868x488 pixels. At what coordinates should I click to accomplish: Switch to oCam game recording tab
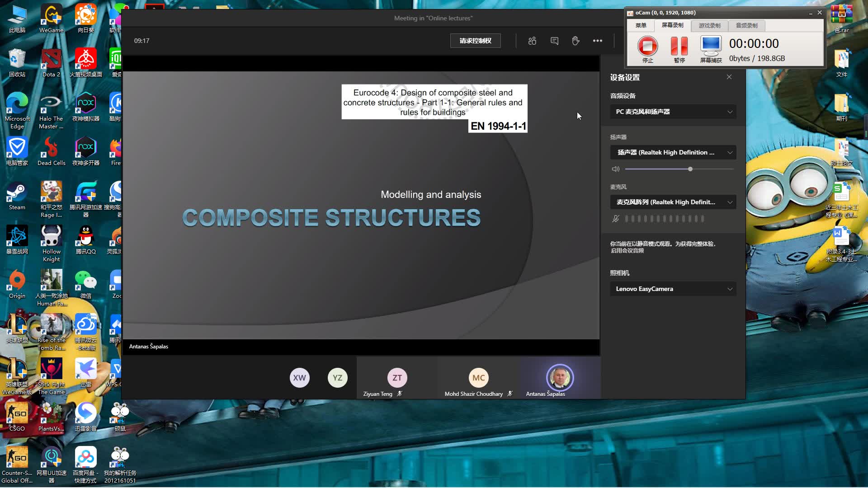(709, 25)
